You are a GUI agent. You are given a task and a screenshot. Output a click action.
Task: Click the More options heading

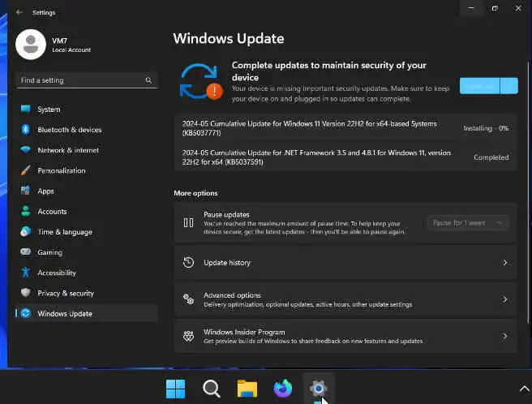(x=195, y=193)
